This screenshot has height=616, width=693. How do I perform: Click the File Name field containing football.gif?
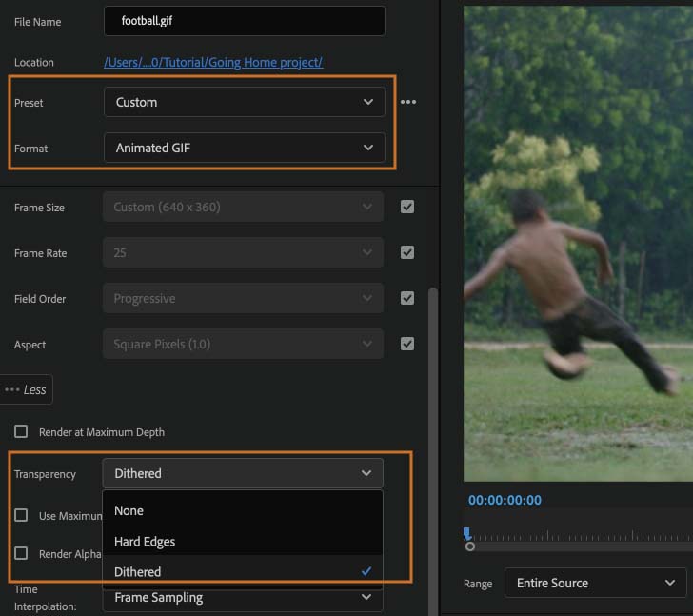pyautogui.click(x=245, y=21)
